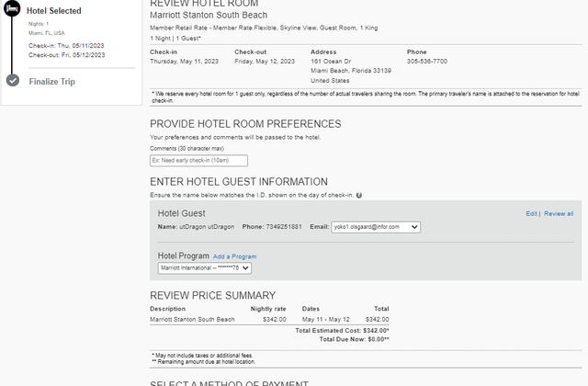Select the Hotel Selected step label
The image size is (588, 386).
coord(53,11)
